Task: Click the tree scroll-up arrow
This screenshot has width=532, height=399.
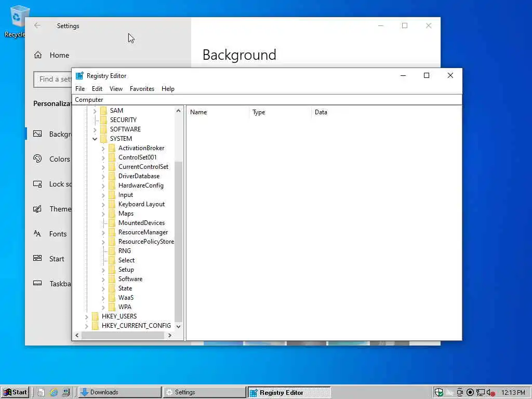Action: point(179,111)
